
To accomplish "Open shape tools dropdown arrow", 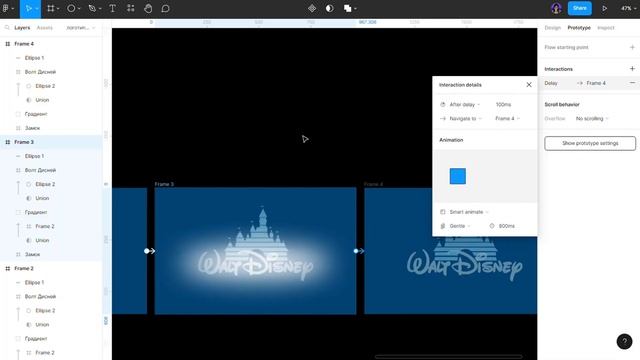I will click(78, 9).
